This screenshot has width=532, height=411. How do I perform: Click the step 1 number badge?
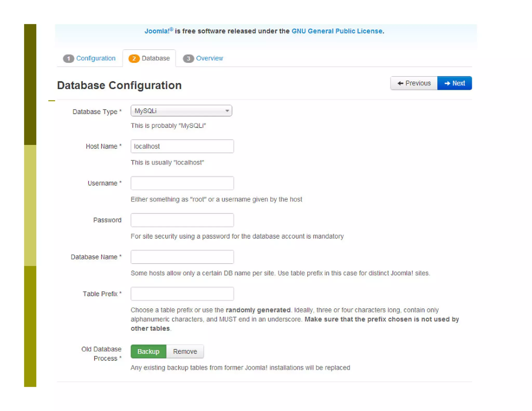68,58
